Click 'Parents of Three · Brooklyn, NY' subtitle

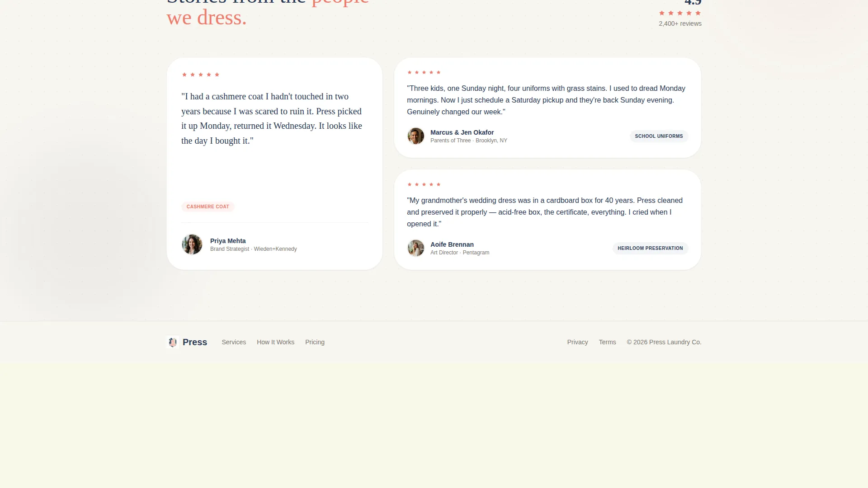point(469,141)
